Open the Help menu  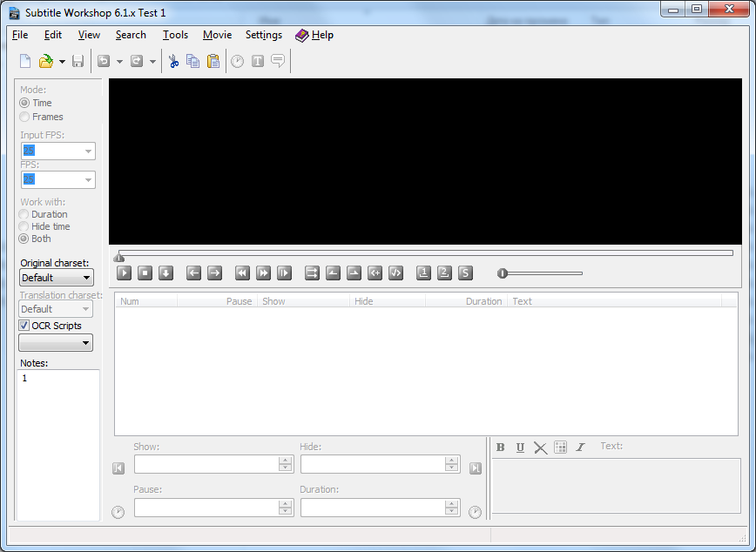point(314,35)
